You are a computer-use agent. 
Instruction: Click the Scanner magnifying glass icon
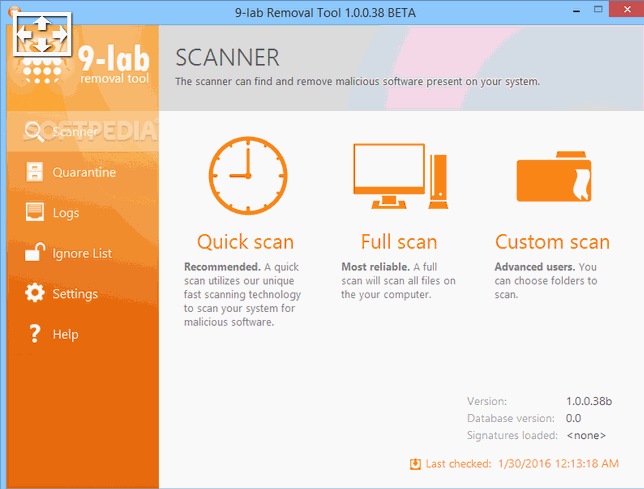pos(34,132)
